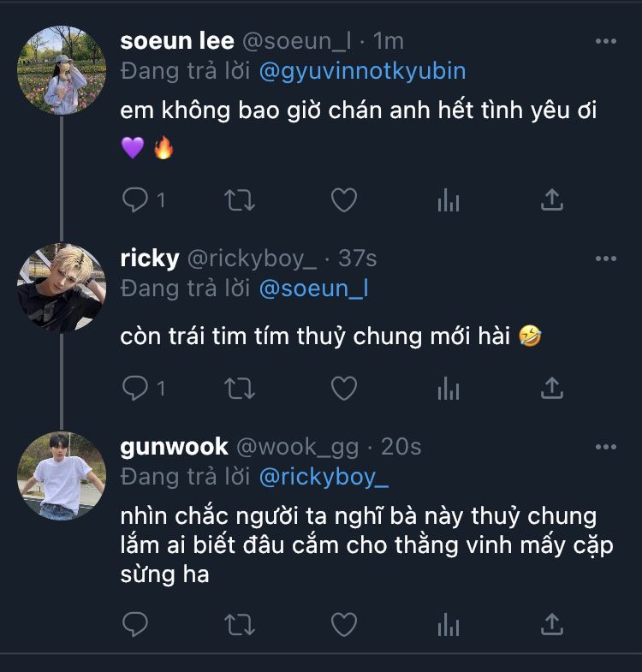Open more options on soeun lee's tweet
The width and height of the screenshot is (642, 672).
pos(605,41)
